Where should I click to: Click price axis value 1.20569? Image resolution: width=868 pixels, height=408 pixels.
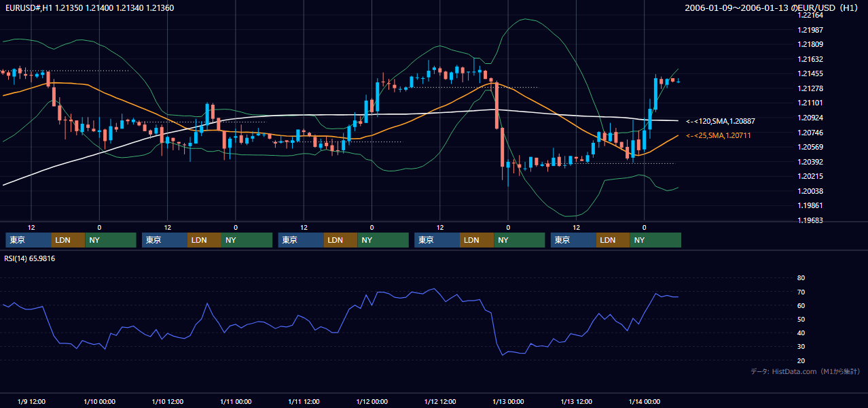click(x=810, y=147)
